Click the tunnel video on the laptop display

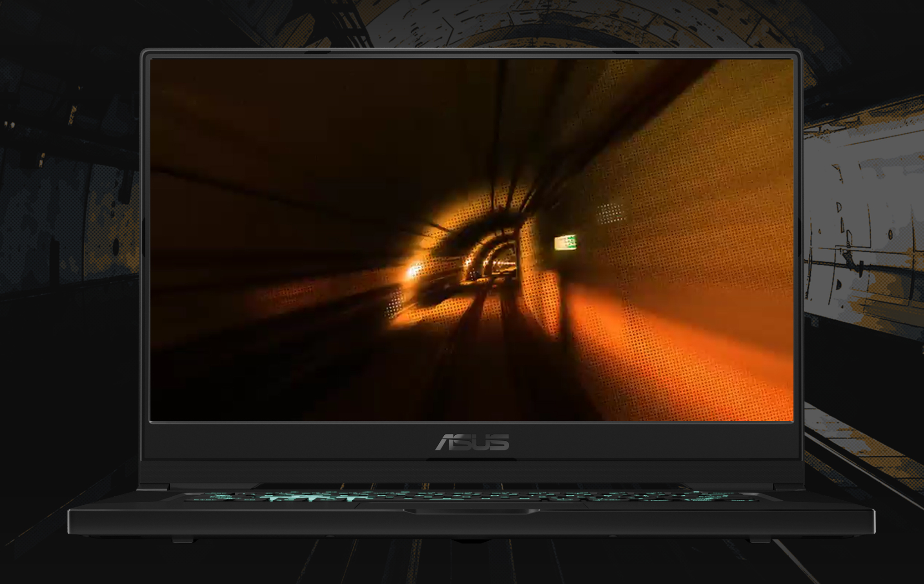click(x=472, y=240)
